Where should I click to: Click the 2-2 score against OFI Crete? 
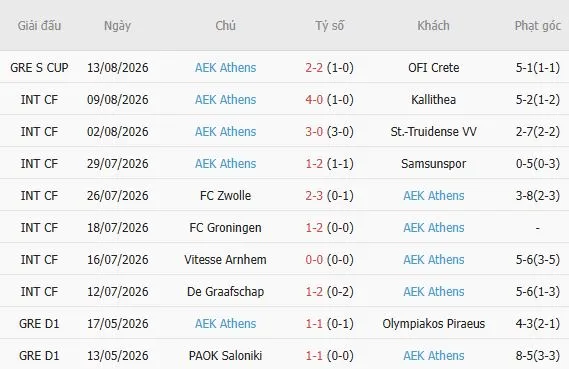coord(314,67)
